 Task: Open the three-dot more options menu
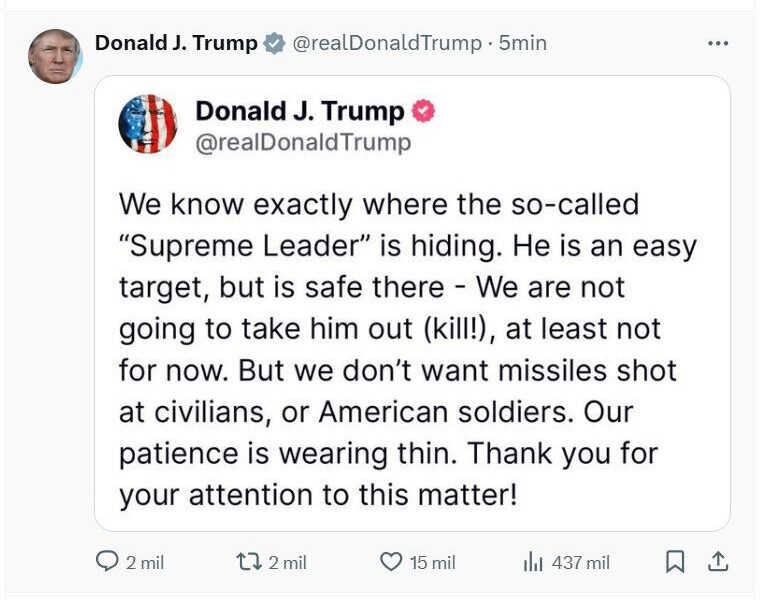click(718, 44)
